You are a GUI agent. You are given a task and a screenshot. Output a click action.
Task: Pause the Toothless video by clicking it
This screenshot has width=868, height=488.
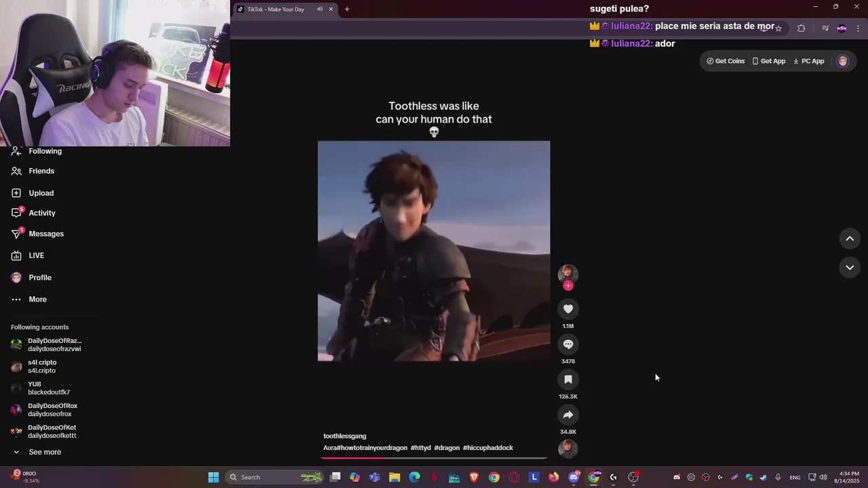(434, 251)
